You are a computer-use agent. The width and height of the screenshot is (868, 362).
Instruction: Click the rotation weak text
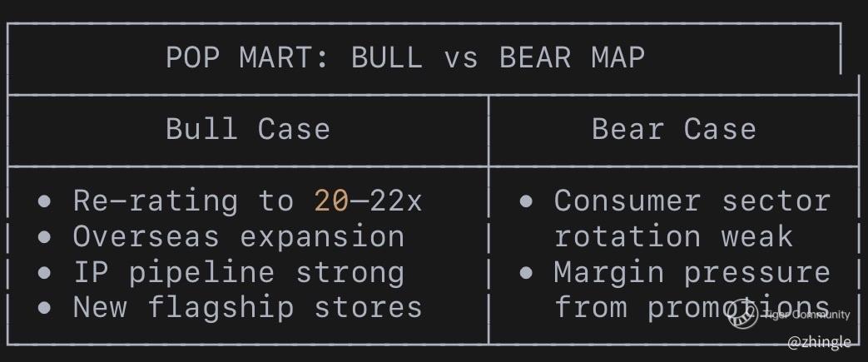tap(674, 236)
